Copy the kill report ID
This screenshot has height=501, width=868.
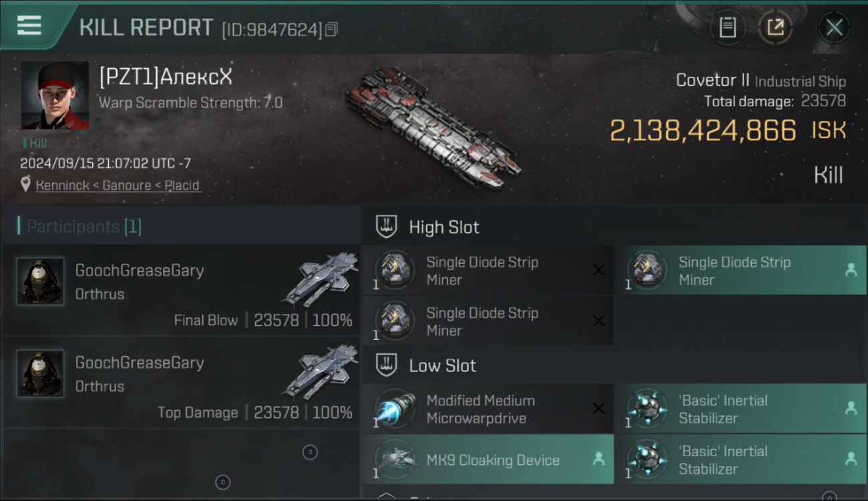[x=332, y=29]
